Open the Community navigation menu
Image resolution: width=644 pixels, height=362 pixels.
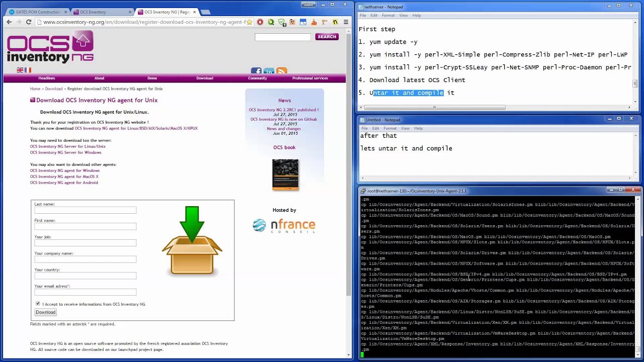click(x=257, y=78)
